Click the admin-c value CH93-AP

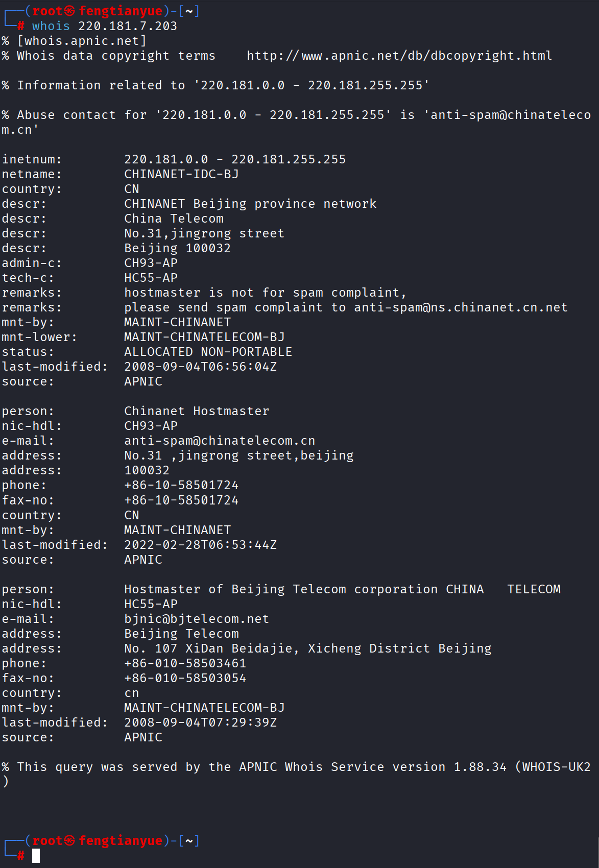coord(151,263)
